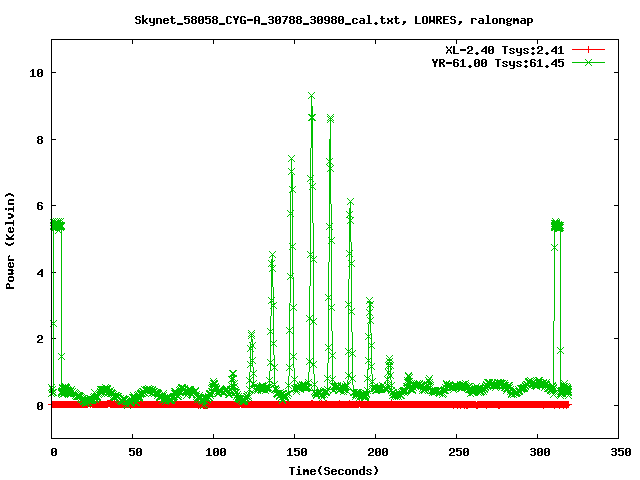Select the XL-2.40 Tsys:2.41 legend label
This screenshot has width=640, height=480.
click(504, 50)
